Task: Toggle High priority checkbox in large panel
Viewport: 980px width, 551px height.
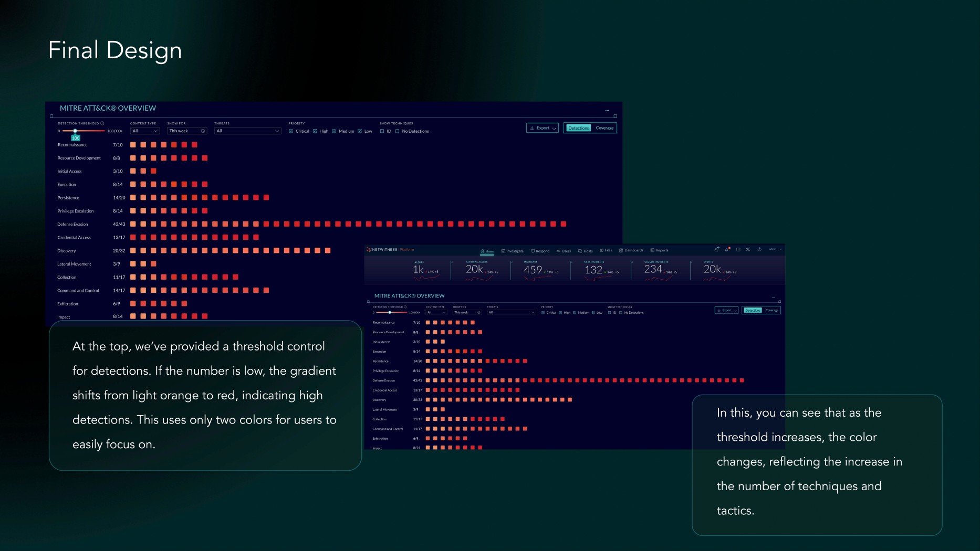Action: 315,131
